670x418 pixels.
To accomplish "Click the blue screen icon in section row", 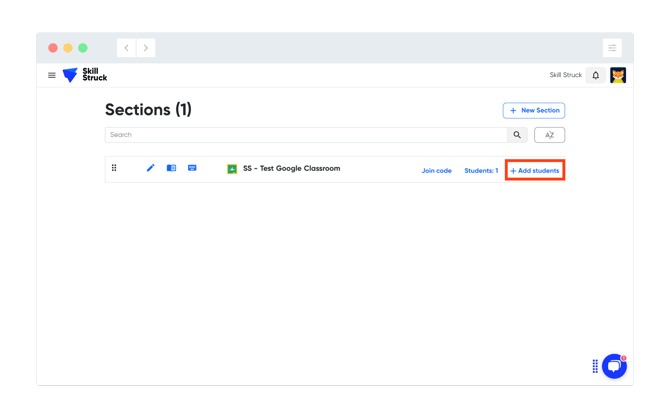I will point(192,168).
